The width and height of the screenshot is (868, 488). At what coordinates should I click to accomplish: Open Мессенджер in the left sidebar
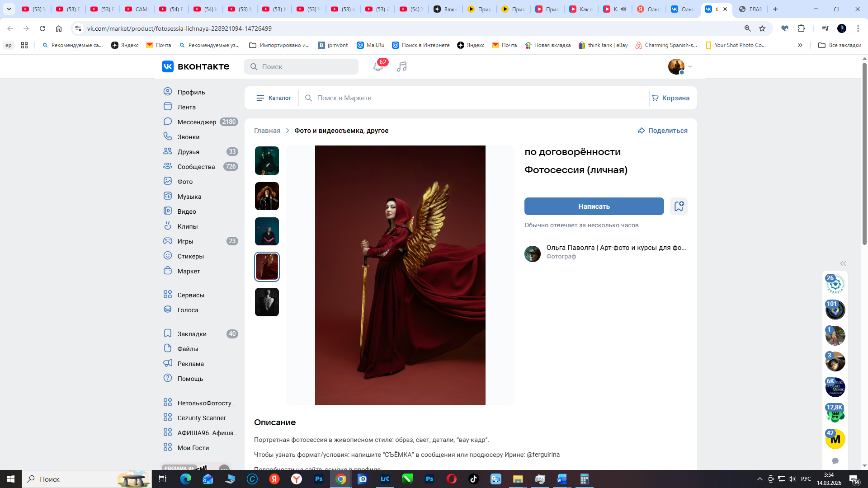point(197,122)
